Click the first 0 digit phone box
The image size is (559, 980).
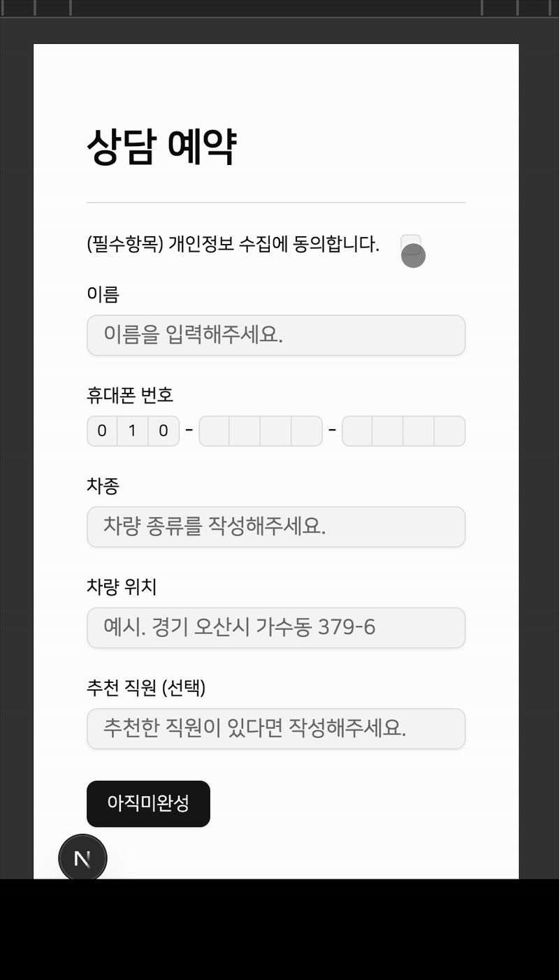click(x=102, y=431)
